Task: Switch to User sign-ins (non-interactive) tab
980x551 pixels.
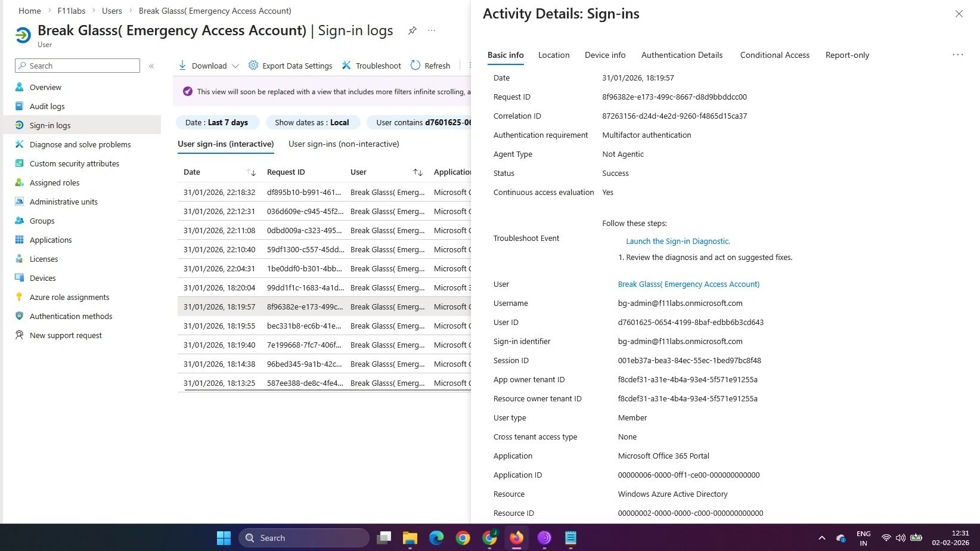Action: (343, 144)
